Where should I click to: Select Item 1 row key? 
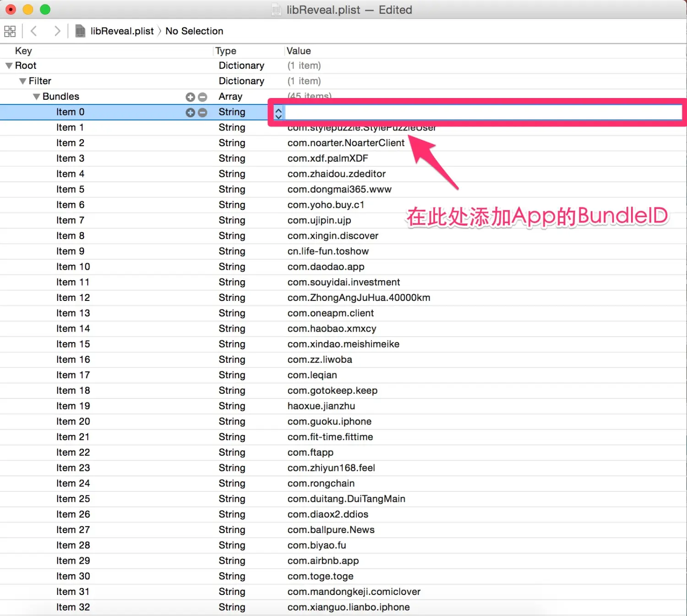coord(70,127)
